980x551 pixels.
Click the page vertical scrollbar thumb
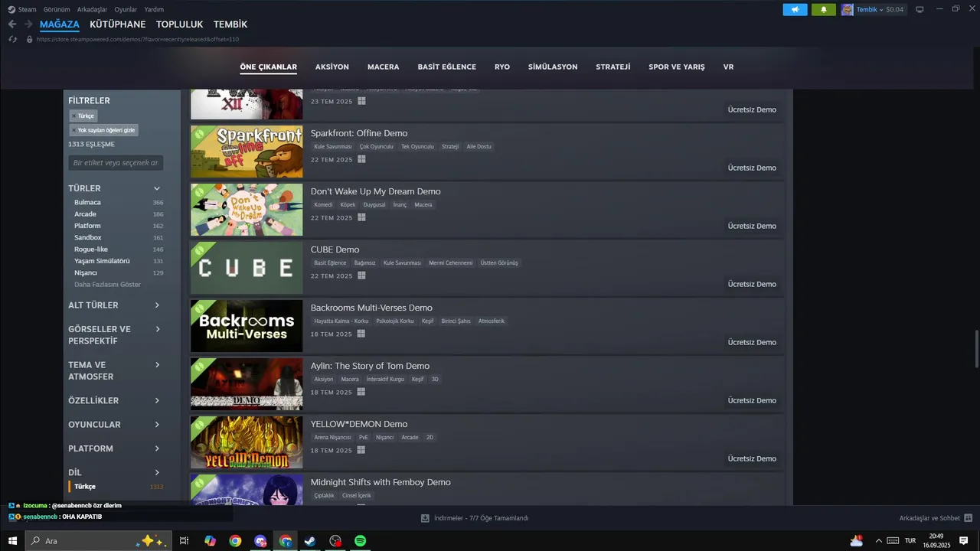976,349
